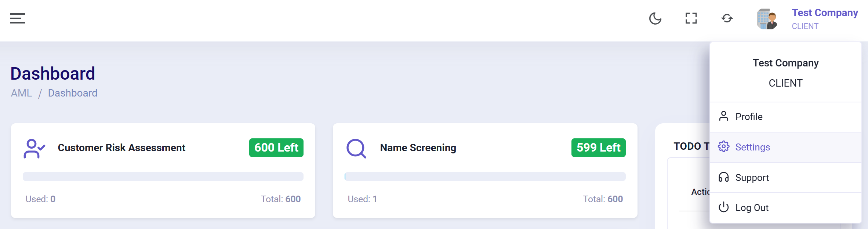Viewport: 868px width, 229px height.
Task: Click the refresh sync icon
Action: coord(727,18)
